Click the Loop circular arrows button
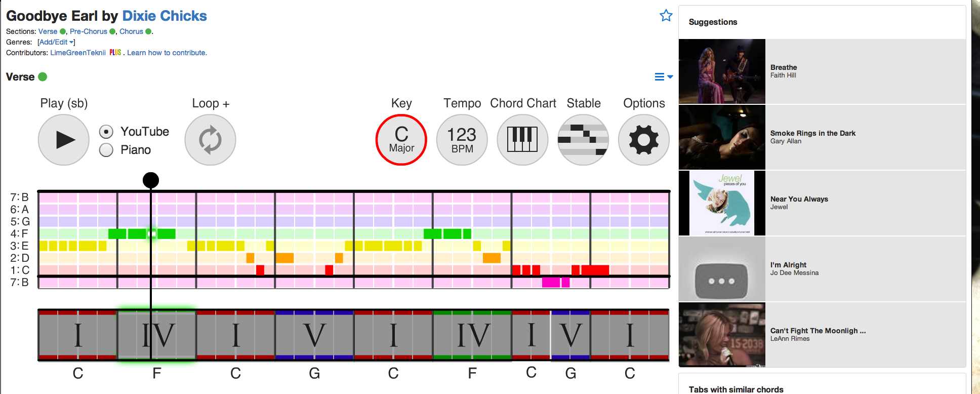This screenshot has width=980, height=394. point(210,140)
